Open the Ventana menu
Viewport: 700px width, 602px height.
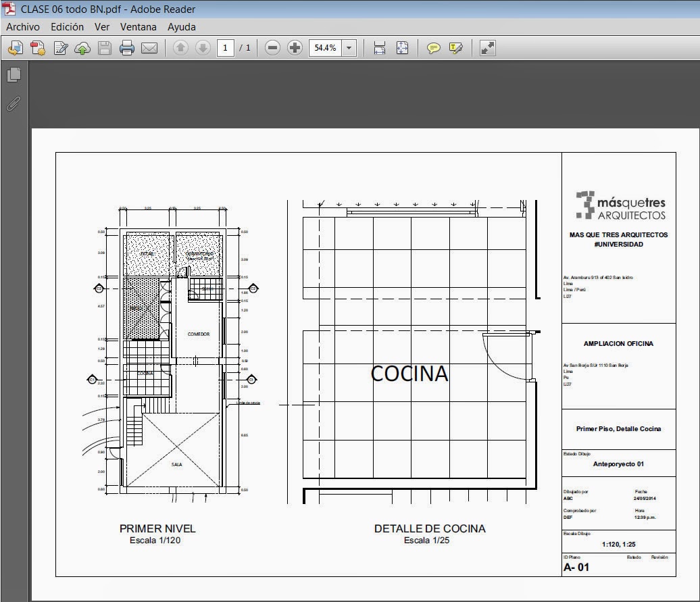(138, 26)
